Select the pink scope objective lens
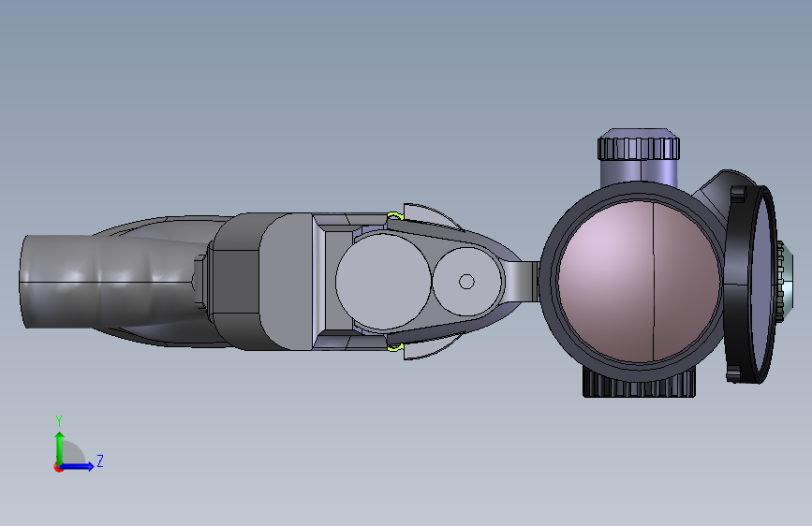 [639, 282]
